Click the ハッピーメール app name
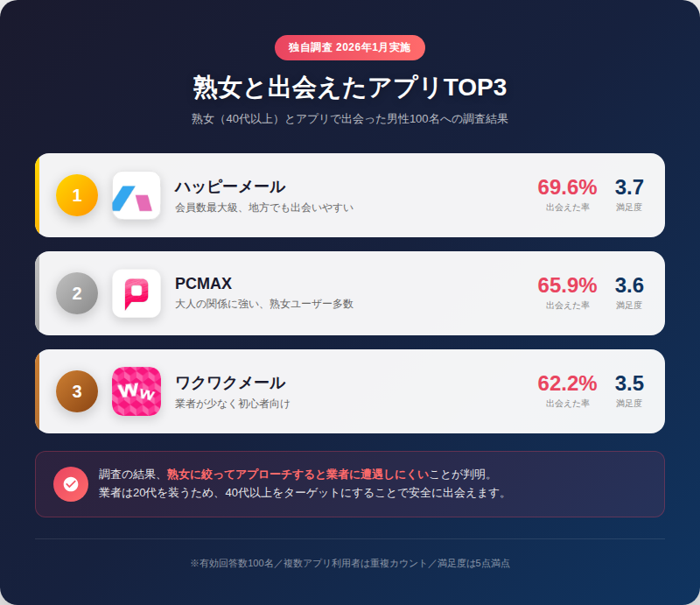 230,186
